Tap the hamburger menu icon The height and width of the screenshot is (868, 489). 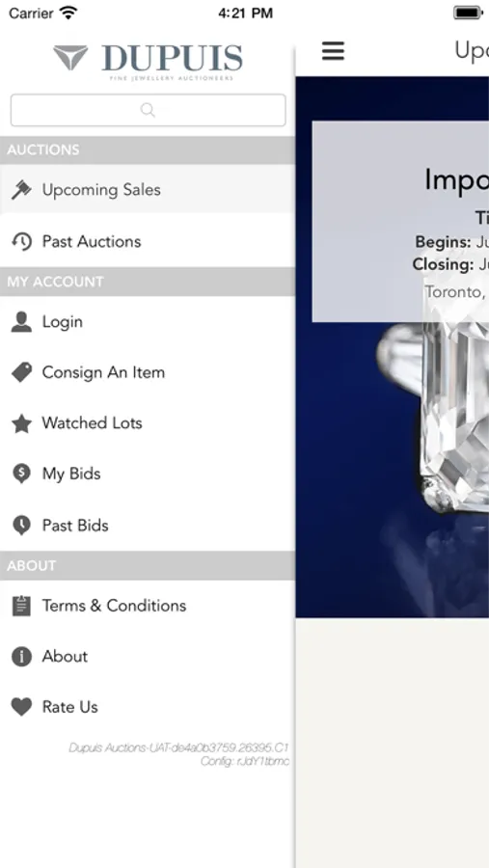(333, 51)
